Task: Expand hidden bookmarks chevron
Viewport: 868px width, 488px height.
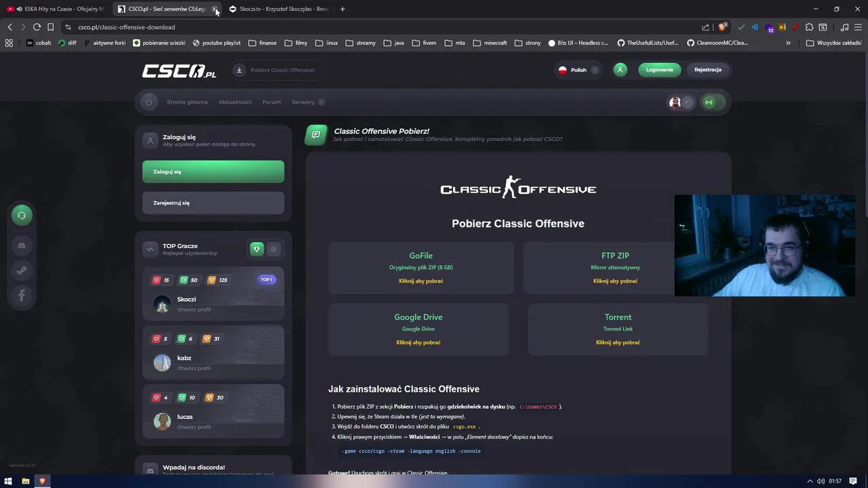Action: pyautogui.click(x=788, y=43)
